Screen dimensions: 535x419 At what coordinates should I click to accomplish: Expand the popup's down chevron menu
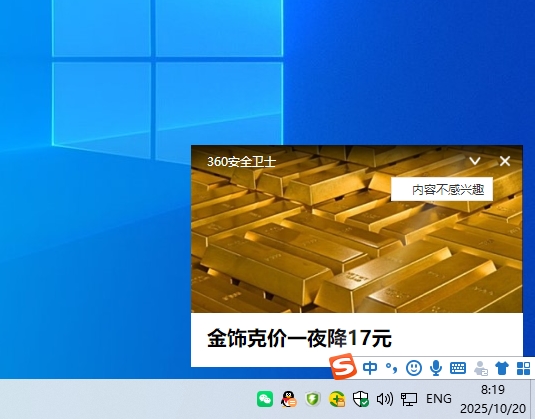[x=475, y=161]
